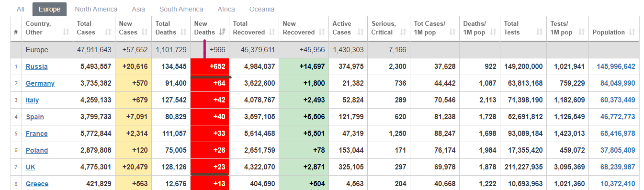
Task: Open Greece population link 10,372,410
Action: (618, 184)
